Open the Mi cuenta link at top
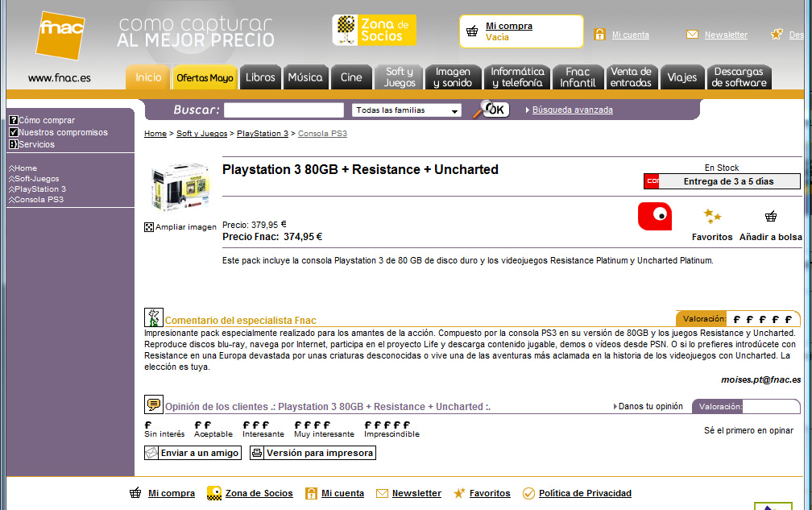 point(630,35)
